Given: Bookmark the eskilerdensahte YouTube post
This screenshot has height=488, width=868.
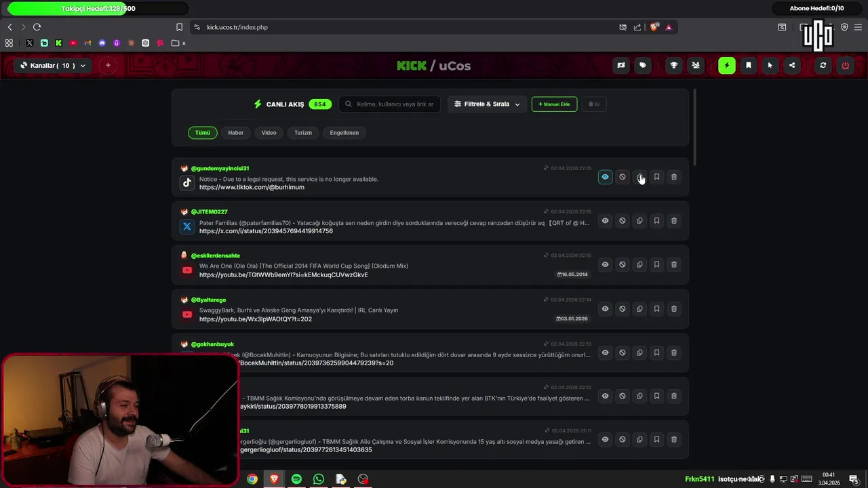Looking at the screenshot, I should (x=656, y=264).
